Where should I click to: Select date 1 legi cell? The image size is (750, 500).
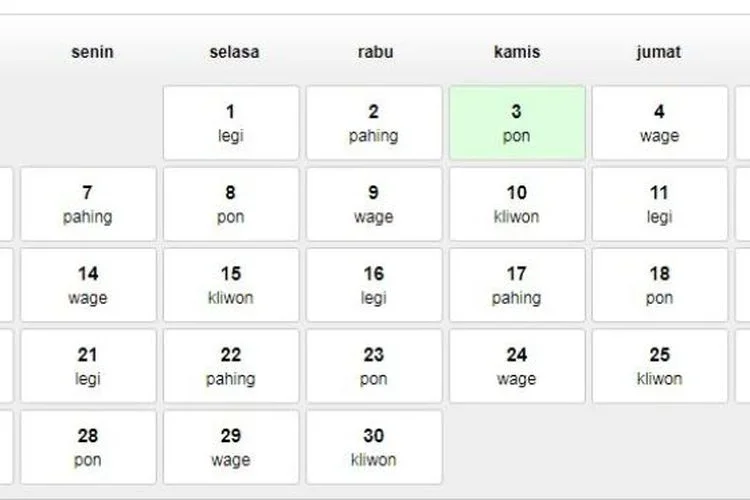[231, 123]
